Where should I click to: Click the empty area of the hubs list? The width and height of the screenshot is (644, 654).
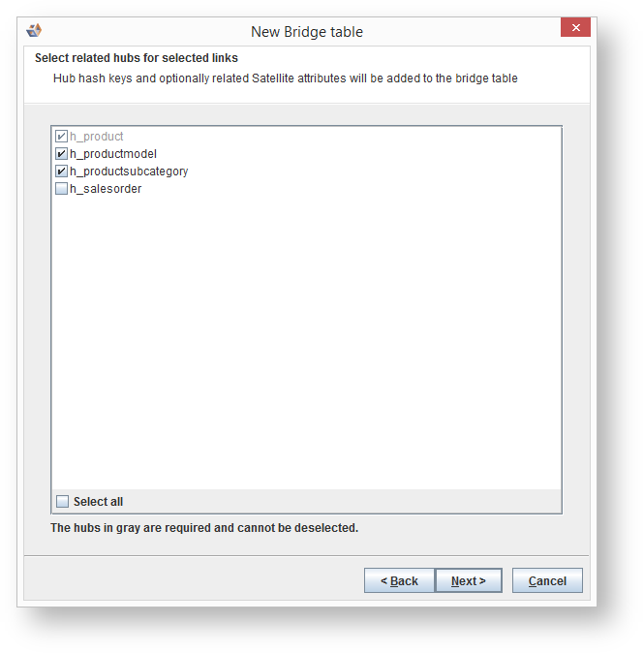pyautogui.click(x=306, y=339)
